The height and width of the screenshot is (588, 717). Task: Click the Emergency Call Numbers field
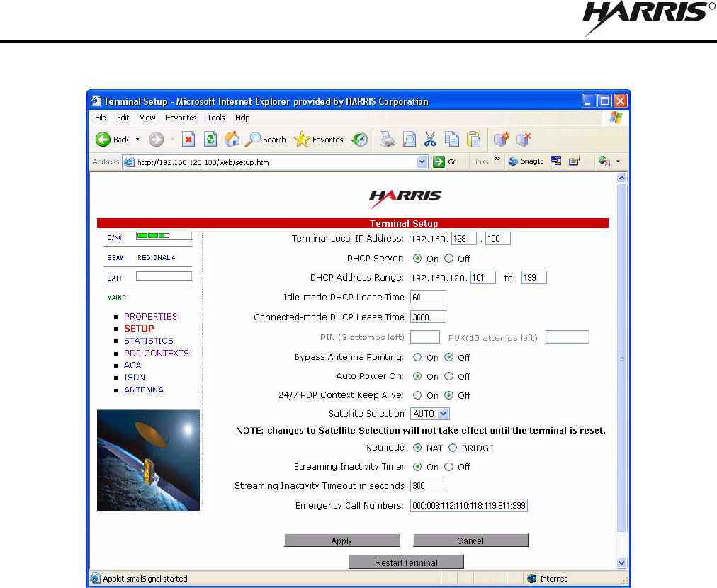pos(469,506)
